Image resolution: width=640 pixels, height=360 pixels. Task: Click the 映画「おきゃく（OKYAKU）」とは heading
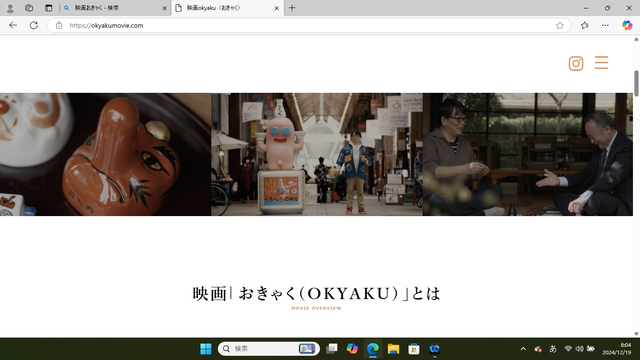tap(316, 293)
